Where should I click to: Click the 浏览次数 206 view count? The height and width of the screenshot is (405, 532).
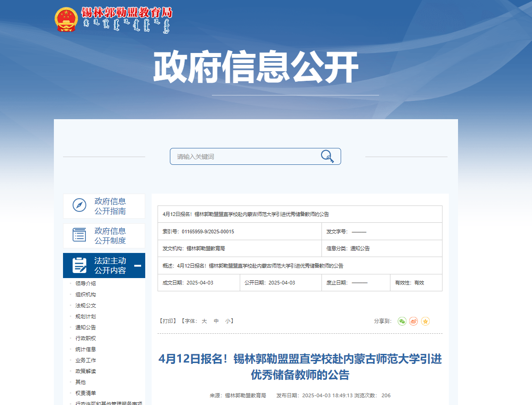pos(373,395)
